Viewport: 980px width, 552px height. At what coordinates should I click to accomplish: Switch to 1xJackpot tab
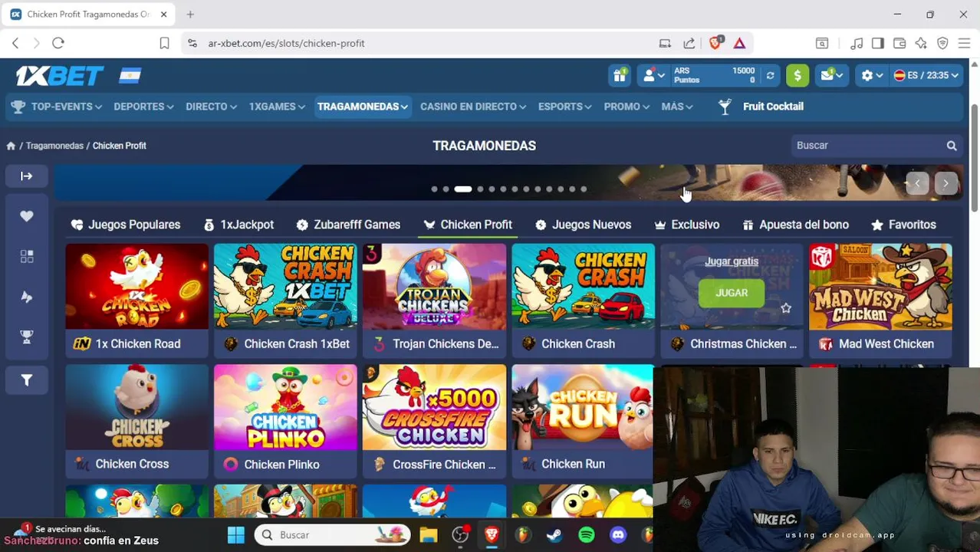[238, 225]
